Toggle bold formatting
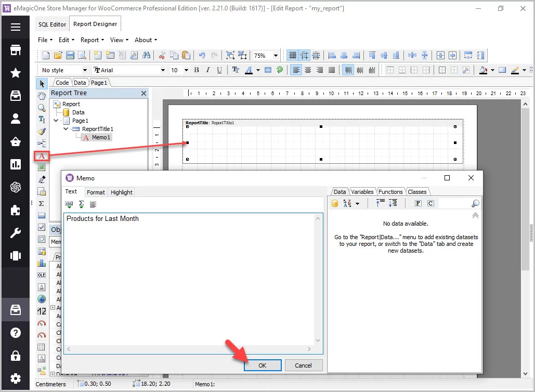This screenshot has height=392, width=535. coord(197,70)
